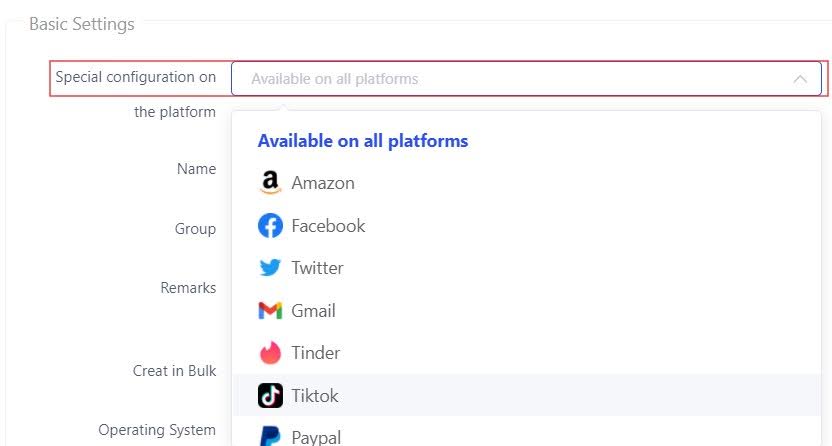The height and width of the screenshot is (446, 832).
Task: Click the "Creat in Bulk" label
Action: tap(174, 371)
